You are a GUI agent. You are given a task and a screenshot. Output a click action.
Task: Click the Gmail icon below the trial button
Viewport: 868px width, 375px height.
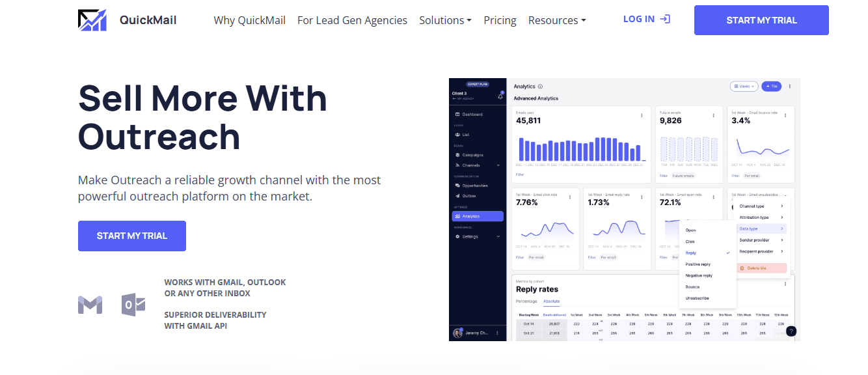[90, 303]
